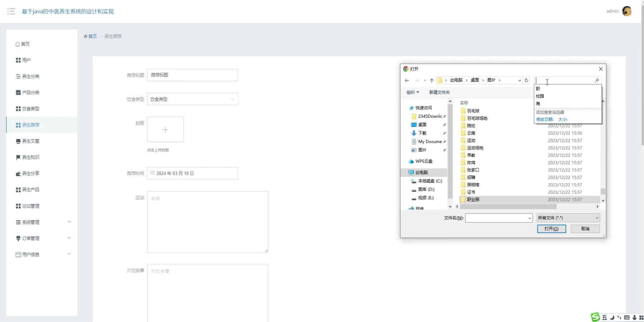The height and width of the screenshot is (322, 644).
Task: Choose search suggestion 海
Action: 538,103
